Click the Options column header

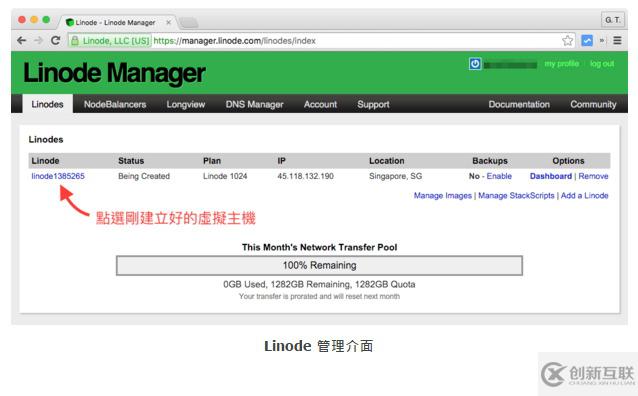coord(568,161)
